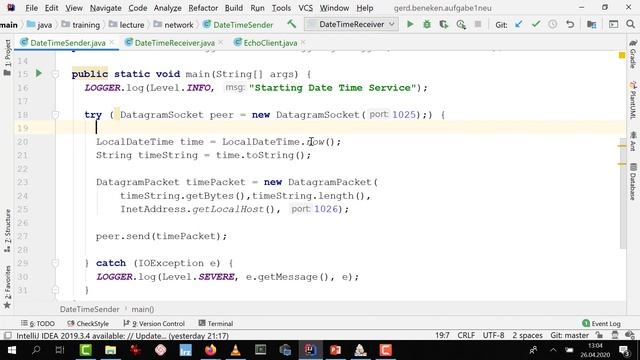Open the Ant tool window
640x360 pixels.
(x=633, y=141)
